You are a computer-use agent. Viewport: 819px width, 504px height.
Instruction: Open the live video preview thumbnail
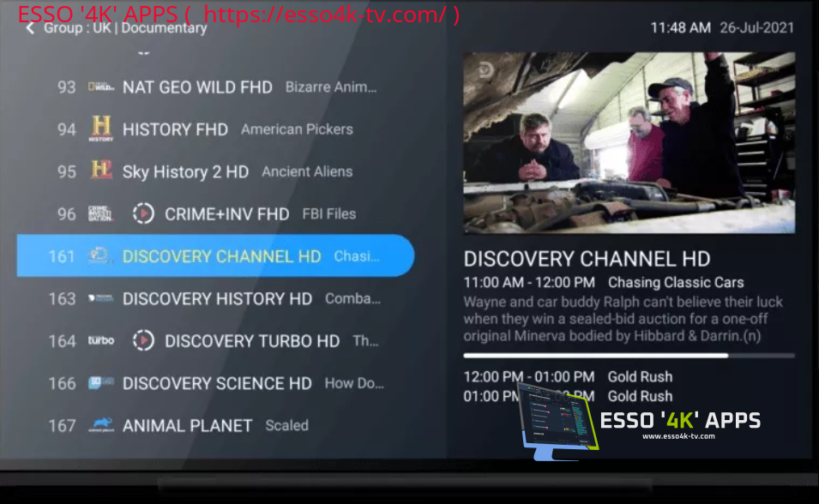pos(629,142)
